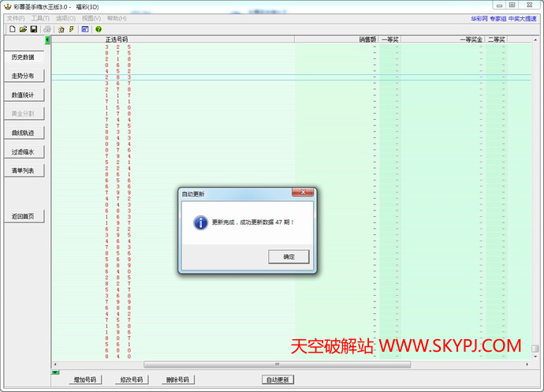The height and width of the screenshot is (392, 544).
Task: Click the Open folder toolbar icon
Action: click(23, 29)
